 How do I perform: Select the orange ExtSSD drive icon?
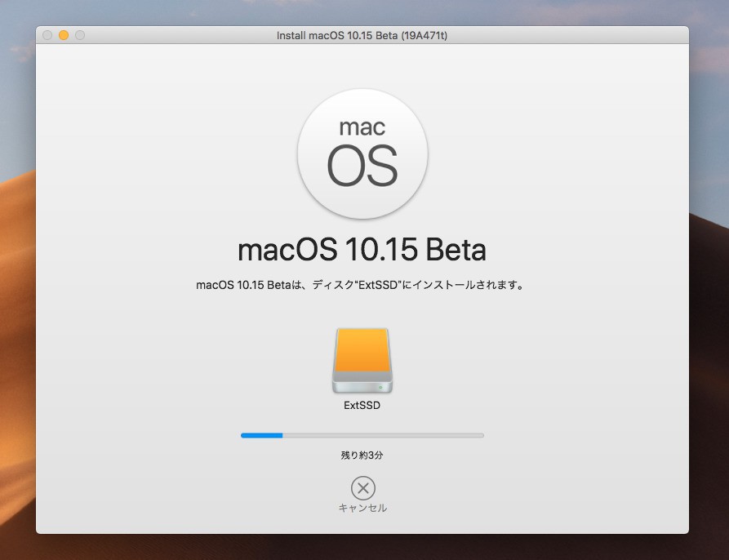tap(362, 361)
